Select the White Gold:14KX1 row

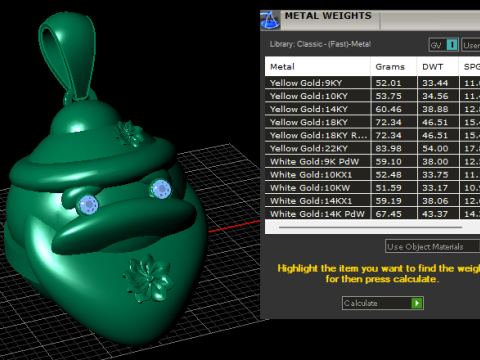pos(372,201)
